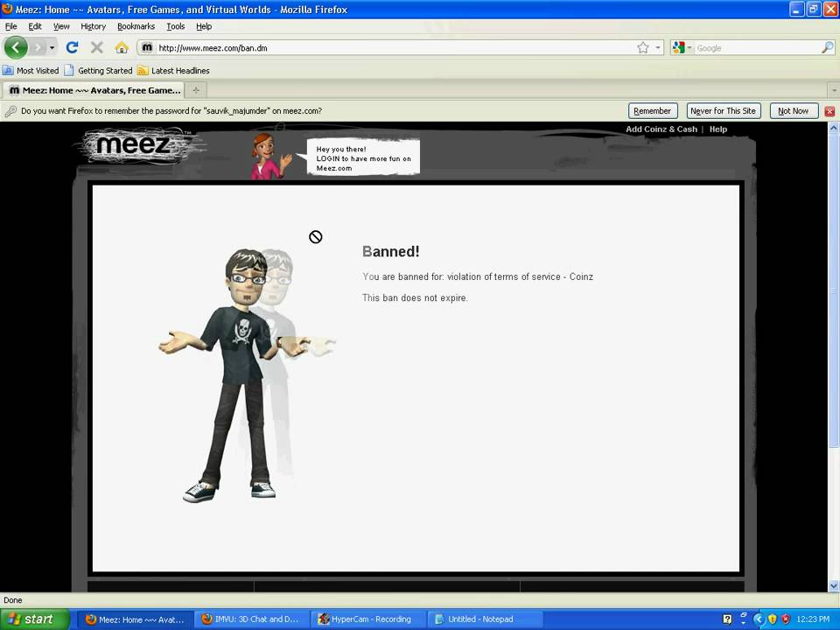Click the Done status bar text
Image resolution: width=840 pixels, height=630 pixels.
(13, 600)
